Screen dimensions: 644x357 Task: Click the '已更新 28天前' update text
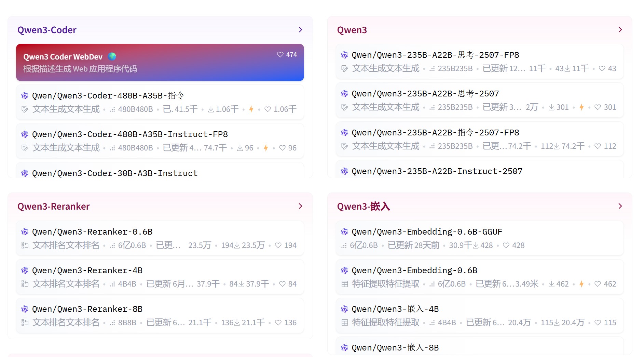click(413, 246)
